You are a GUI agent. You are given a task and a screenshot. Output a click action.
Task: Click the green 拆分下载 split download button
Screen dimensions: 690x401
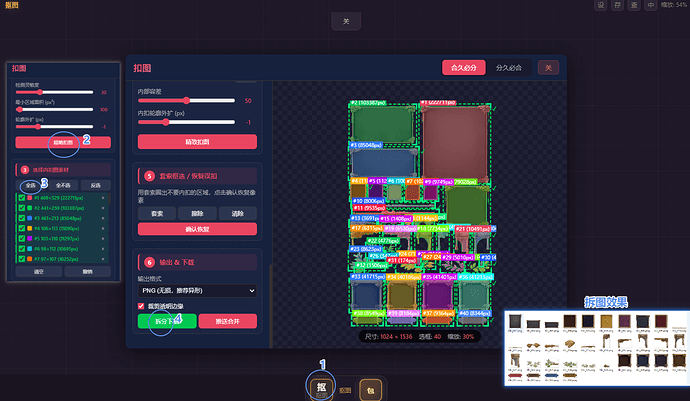tap(167, 321)
